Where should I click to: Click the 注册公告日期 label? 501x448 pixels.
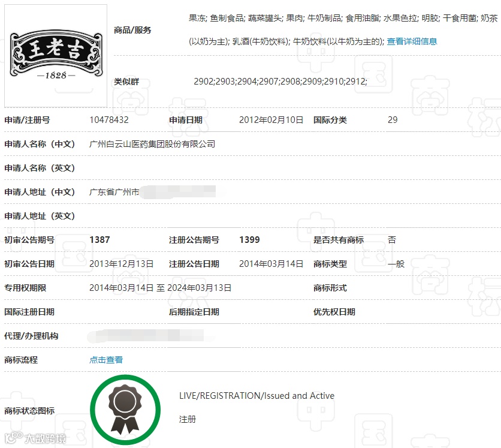[194, 264]
